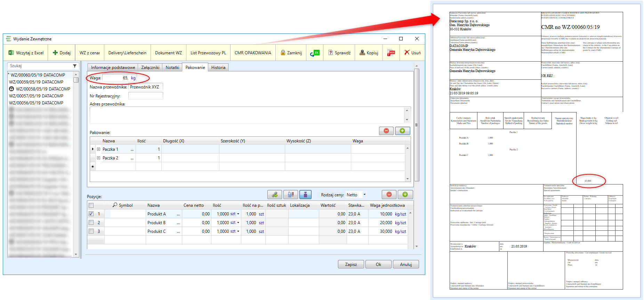Open the Historia tab
Viewport: 644px width, 300px height.
point(218,68)
